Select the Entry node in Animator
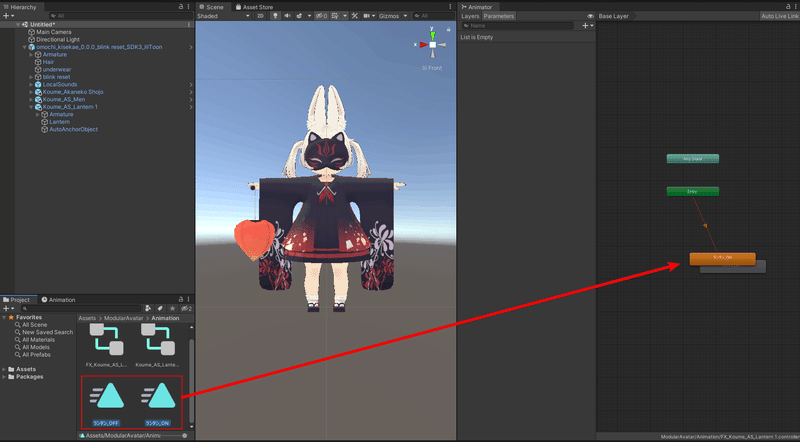800x442 pixels. tap(692, 191)
